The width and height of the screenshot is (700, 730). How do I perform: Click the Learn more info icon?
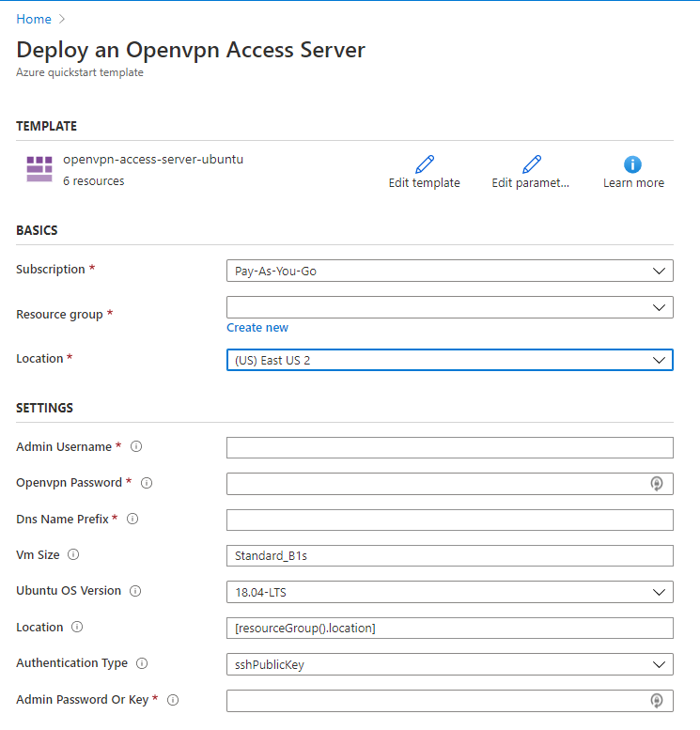(632, 164)
